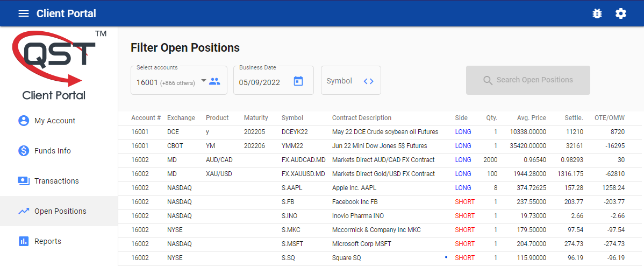Click into the Symbol input field
Screen dimensions: 644x266
click(350, 80)
